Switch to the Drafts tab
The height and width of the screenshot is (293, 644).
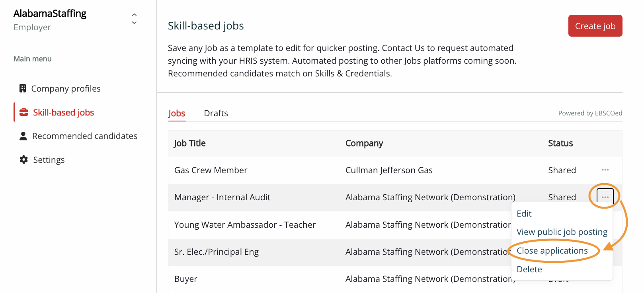(x=216, y=113)
